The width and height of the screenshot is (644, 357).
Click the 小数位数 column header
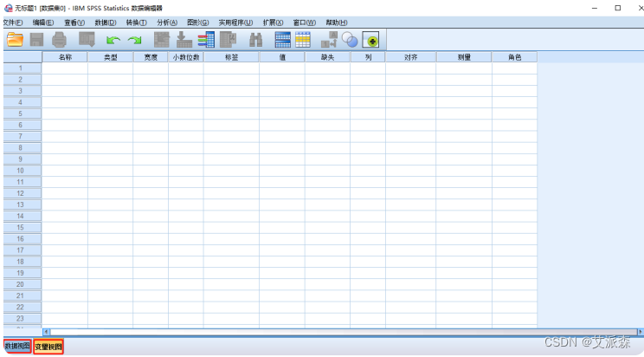pos(186,57)
